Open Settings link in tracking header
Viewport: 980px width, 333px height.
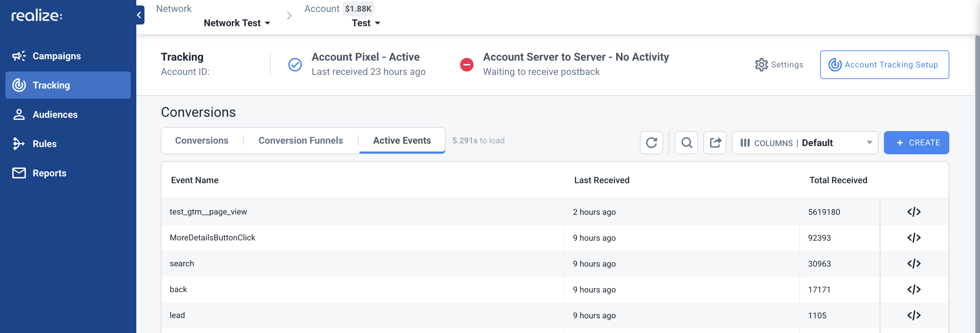[779, 65]
